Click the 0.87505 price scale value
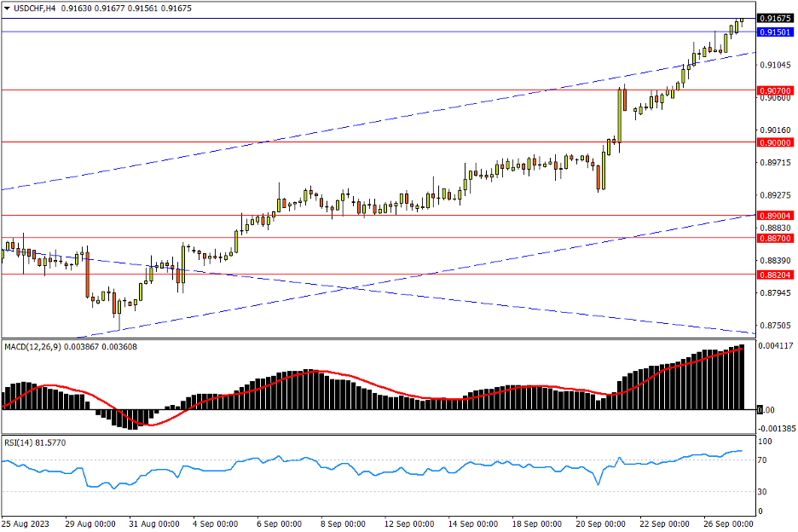The image size is (798, 532). [x=774, y=326]
